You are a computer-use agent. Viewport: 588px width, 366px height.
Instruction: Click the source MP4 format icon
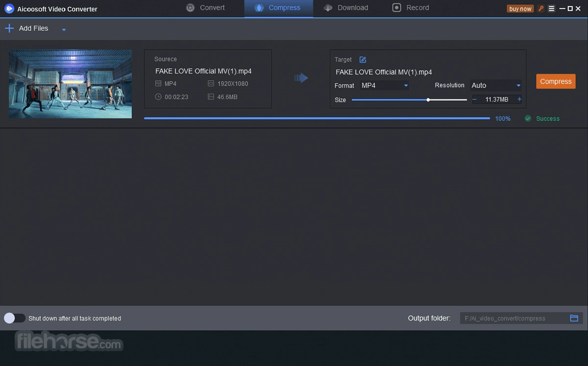click(158, 84)
